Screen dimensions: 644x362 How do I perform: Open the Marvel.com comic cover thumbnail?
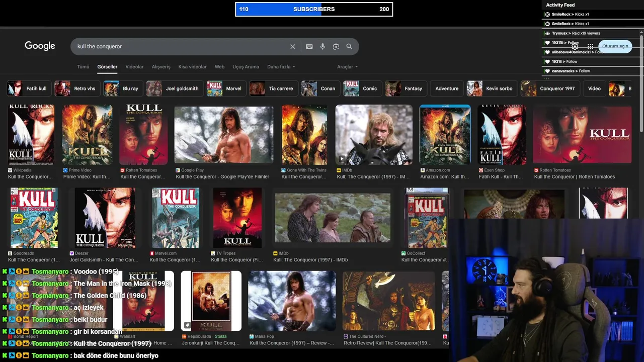coord(176,218)
